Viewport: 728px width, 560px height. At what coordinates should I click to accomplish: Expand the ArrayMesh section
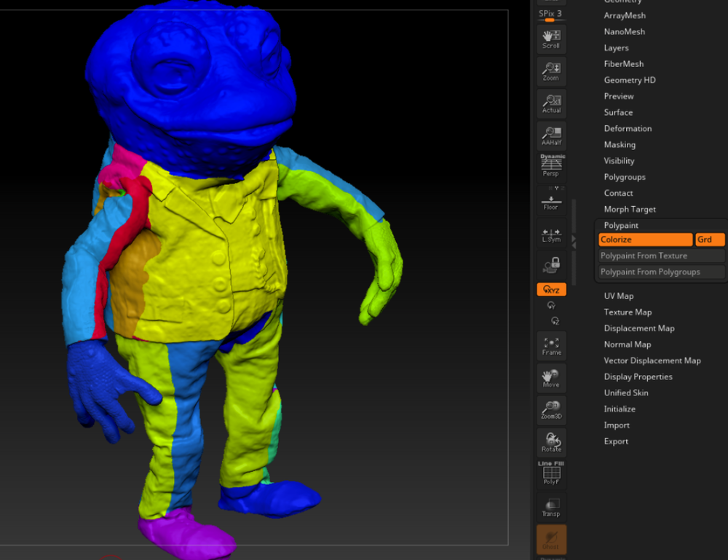[x=625, y=15]
